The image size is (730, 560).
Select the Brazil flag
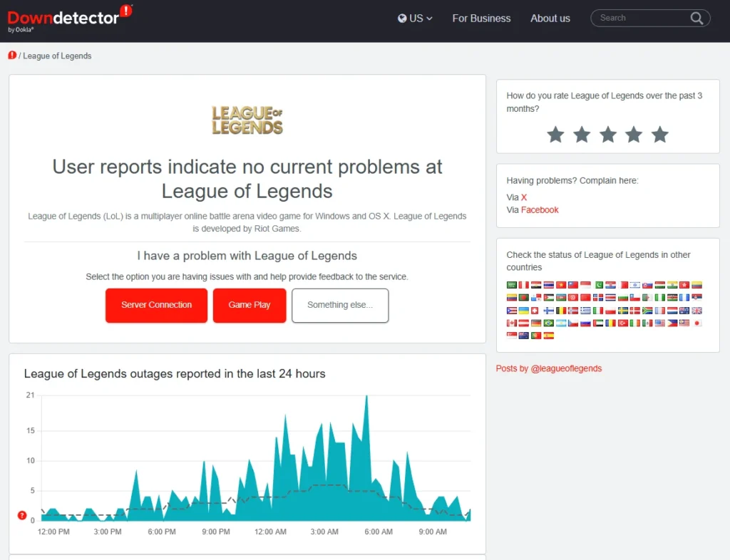coord(548,323)
